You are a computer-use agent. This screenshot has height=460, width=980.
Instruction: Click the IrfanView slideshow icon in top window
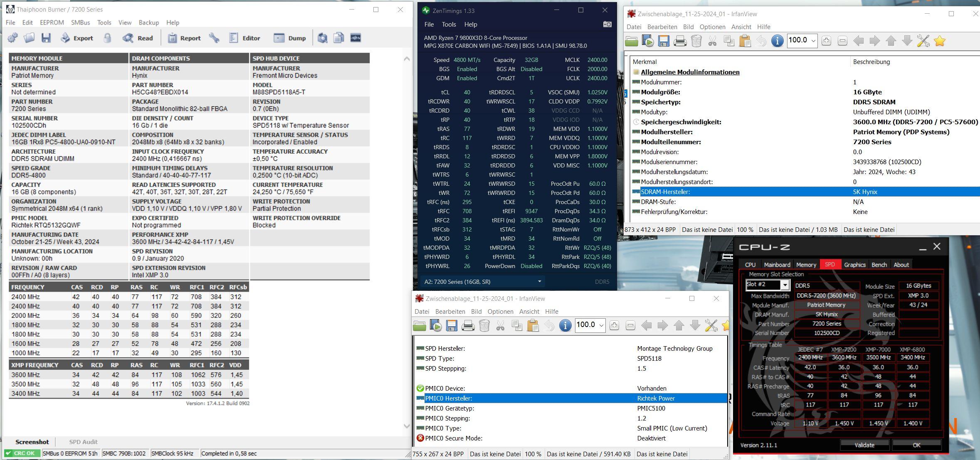pyautogui.click(x=647, y=41)
